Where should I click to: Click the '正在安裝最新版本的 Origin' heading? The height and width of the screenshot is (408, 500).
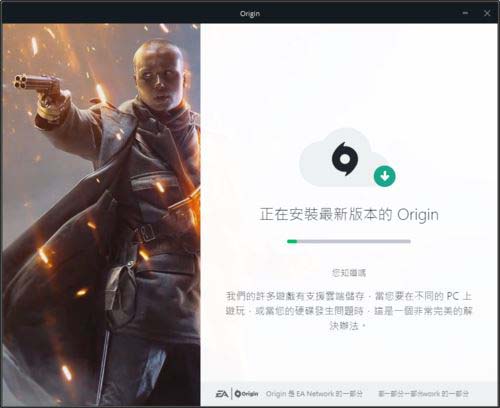pos(349,215)
